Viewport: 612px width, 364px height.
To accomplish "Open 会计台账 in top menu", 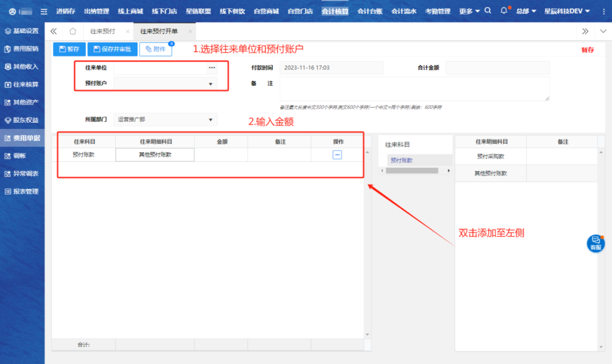I will (x=370, y=11).
